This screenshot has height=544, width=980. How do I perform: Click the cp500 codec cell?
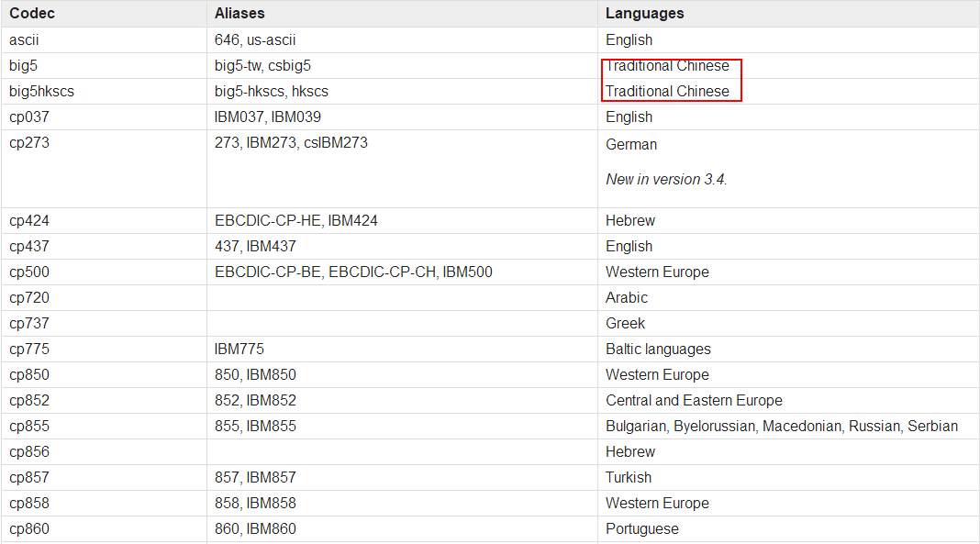click(x=29, y=272)
